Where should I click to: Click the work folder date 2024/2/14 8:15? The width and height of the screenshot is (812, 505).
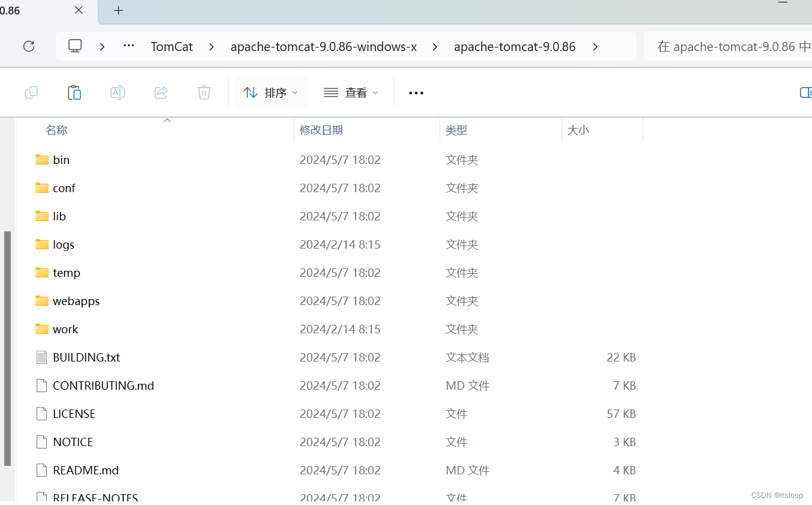pyautogui.click(x=340, y=329)
